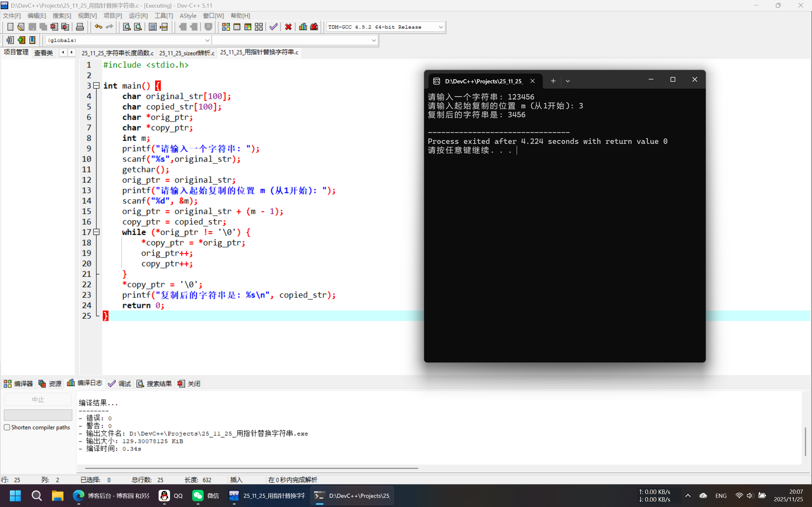
Task: Open the terminal new-tab dropdown chevron
Action: [x=568, y=81]
